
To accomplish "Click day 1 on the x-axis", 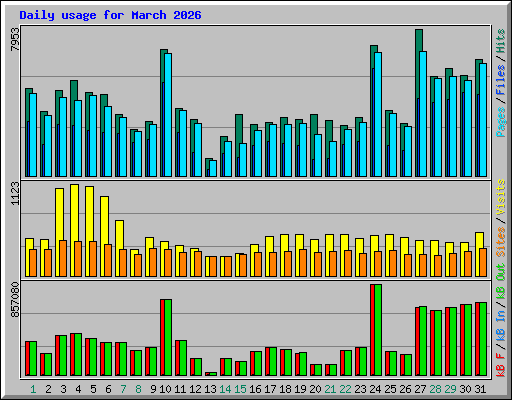I will tap(33, 389).
